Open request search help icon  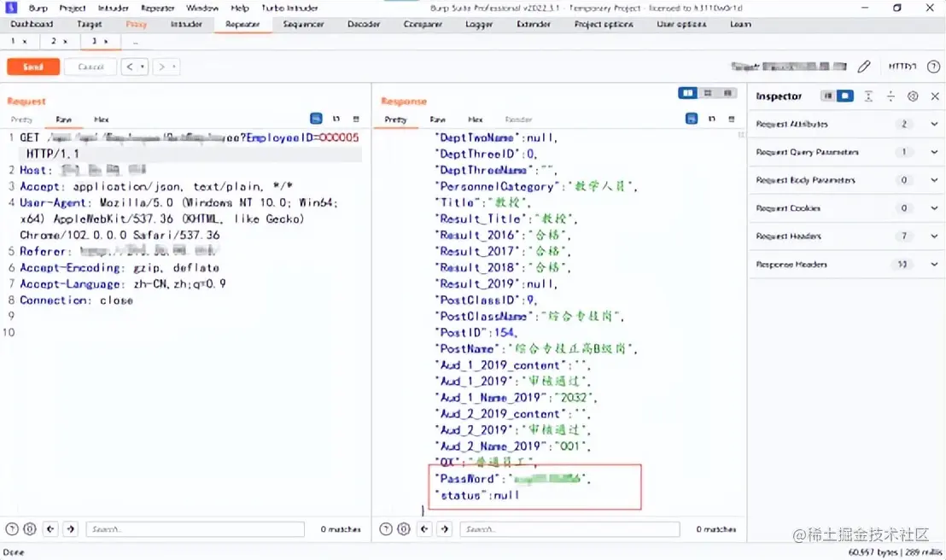click(11, 529)
